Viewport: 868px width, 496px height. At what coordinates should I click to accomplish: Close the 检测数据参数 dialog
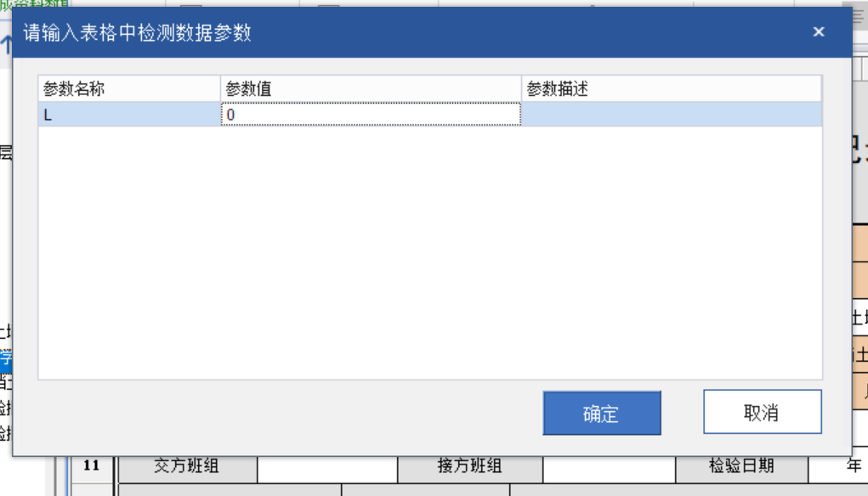point(819,32)
